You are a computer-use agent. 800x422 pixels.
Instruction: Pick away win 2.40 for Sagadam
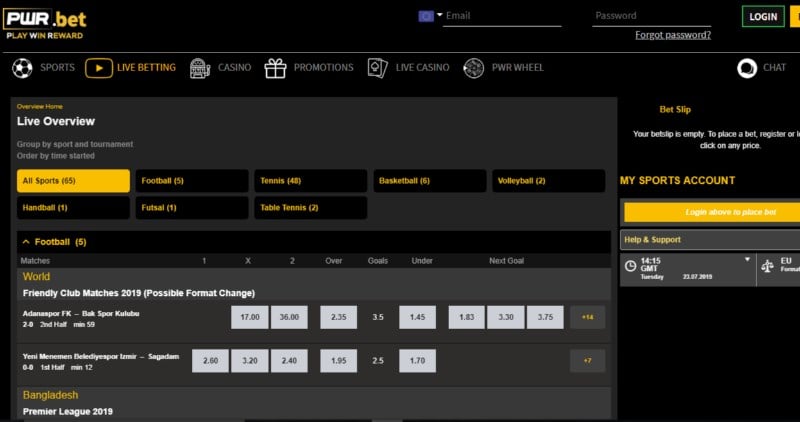(x=289, y=361)
